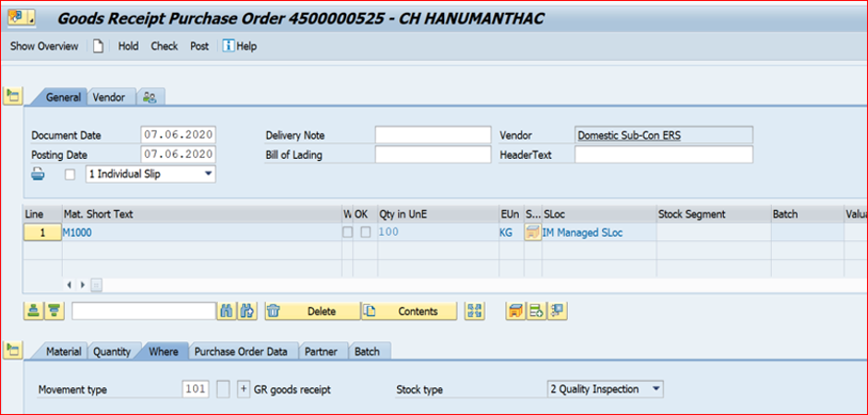Click the Posting Date field

click(x=177, y=154)
